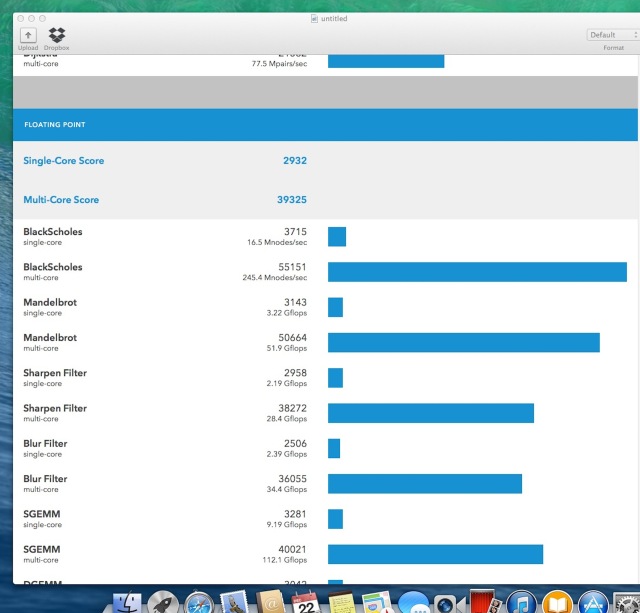Click BlackScholes multi-core row label
This screenshot has height=613, width=640.
tap(53, 272)
